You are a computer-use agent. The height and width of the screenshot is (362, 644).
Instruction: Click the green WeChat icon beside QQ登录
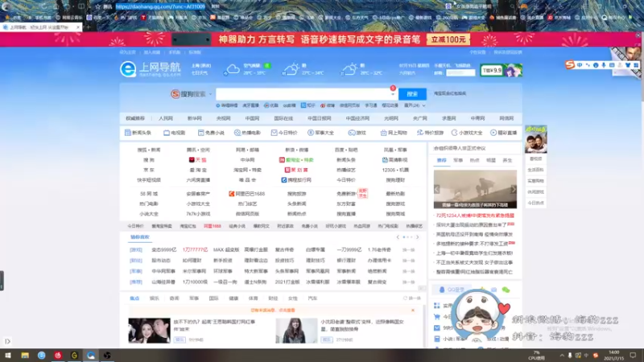tap(506, 290)
